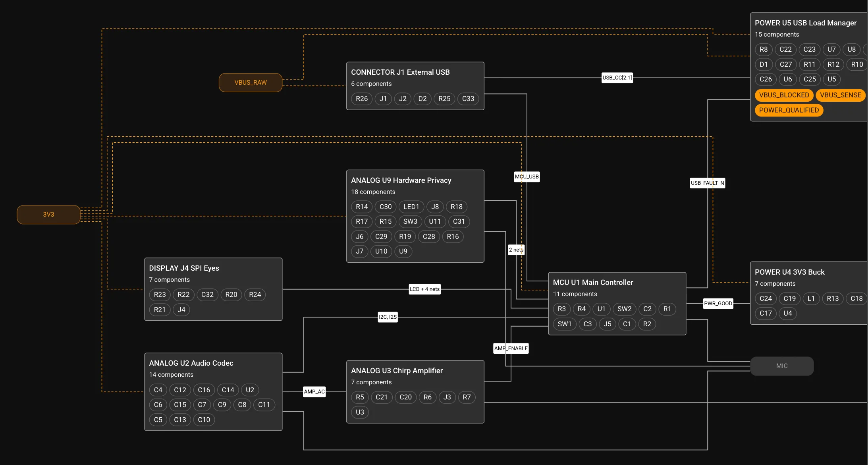Image resolution: width=868 pixels, height=465 pixels.
Task: Click component R26 in the connector block
Action: coord(362,99)
